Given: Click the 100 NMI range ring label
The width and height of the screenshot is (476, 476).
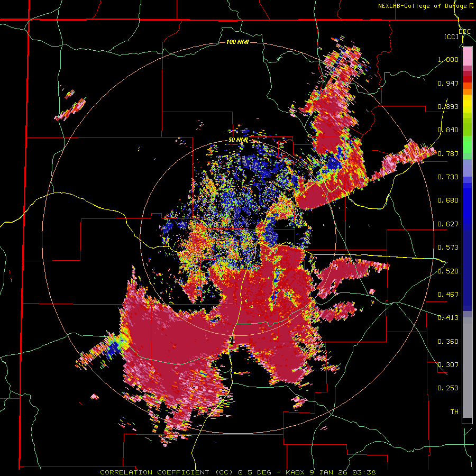Looking at the screenshot, I should [237, 42].
